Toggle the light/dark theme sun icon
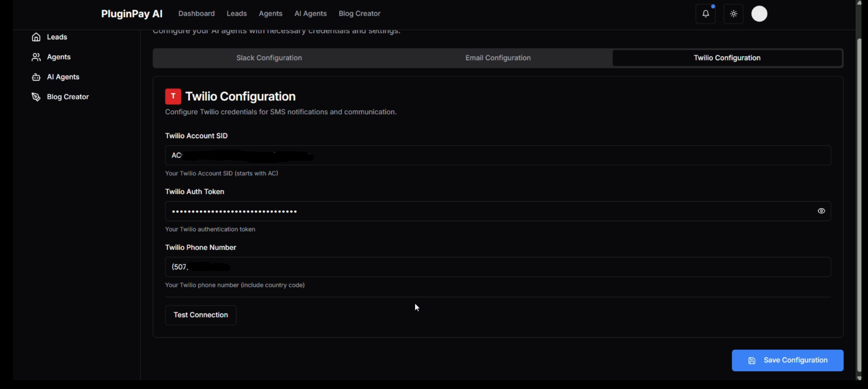The height and width of the screenshot is (389, 868). coord(734,14)
